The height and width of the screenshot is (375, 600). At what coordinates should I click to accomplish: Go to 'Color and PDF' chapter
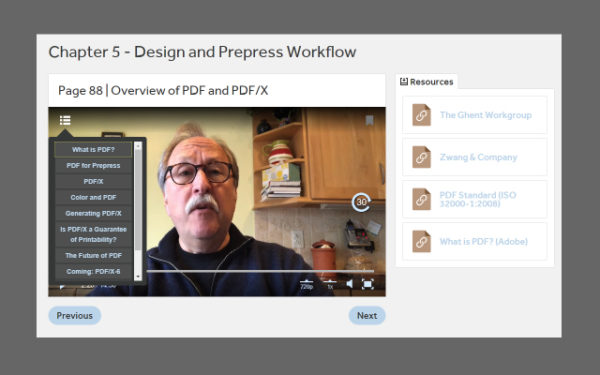(93, 197)
